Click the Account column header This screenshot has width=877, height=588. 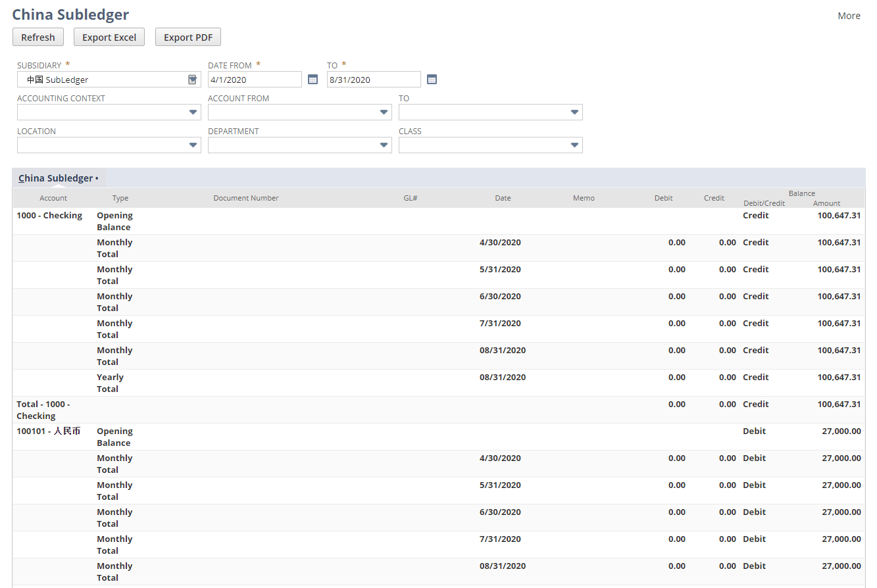tap(53, 198)
